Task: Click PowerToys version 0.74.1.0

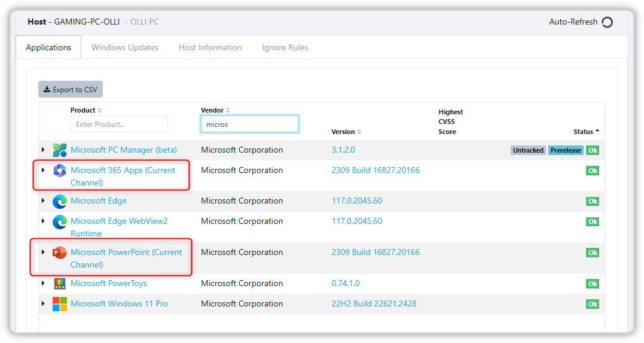Action: pyautogui.click(x=346, y=283)
